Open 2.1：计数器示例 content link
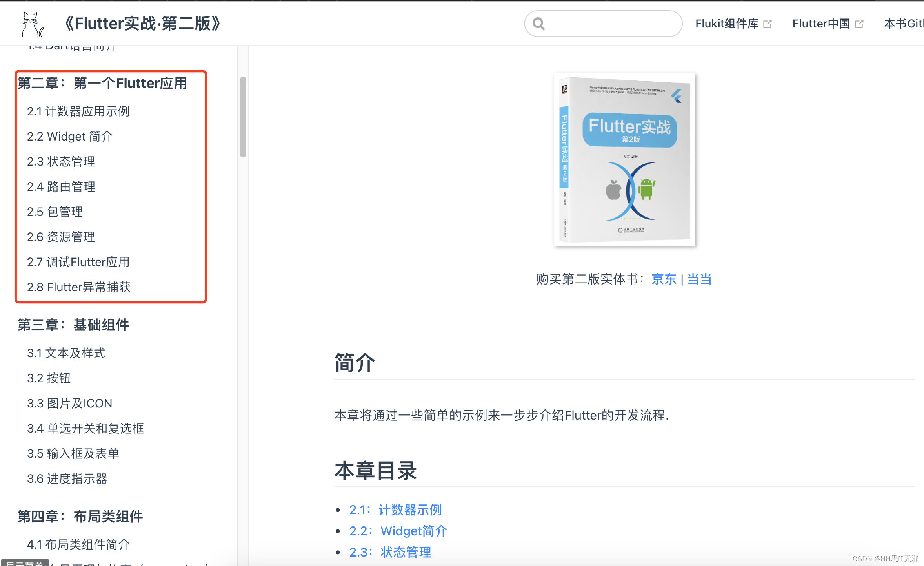Viewport: 924px width, 566px height. pyautogui.click(x=395, y=510)
